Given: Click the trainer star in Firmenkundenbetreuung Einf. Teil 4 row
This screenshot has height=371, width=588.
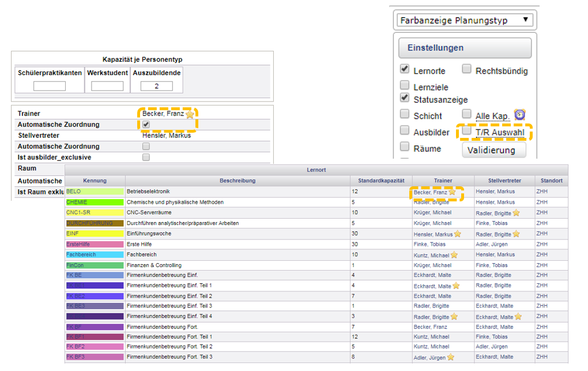Looking at the screenshot, I should click(454, 317).
